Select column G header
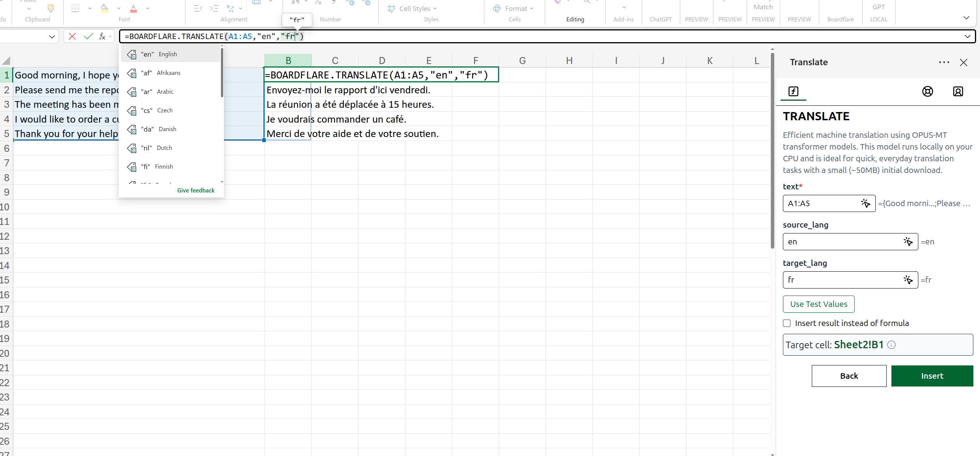The image size is (980, 456). (522, 61)
